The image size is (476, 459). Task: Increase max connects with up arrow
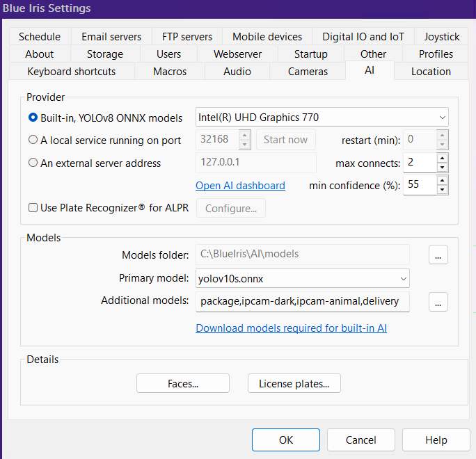[x=442, y=159]
